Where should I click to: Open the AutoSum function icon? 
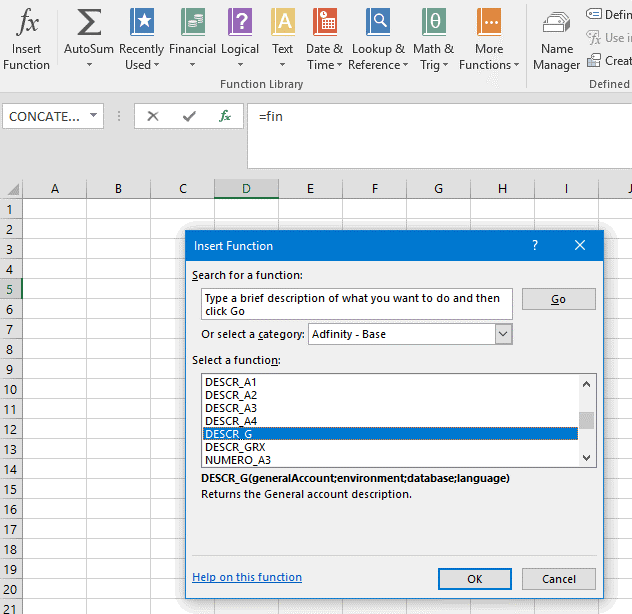(x=89, y=38)
